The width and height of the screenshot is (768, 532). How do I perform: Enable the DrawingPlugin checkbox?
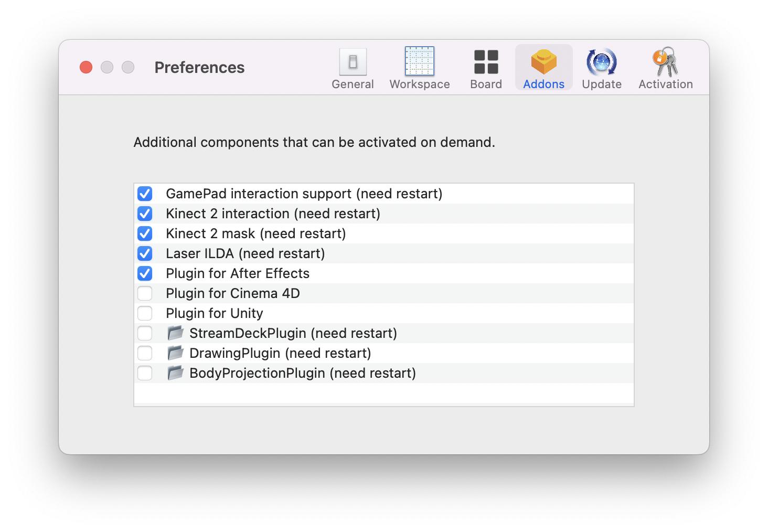[x=145, y=353]
